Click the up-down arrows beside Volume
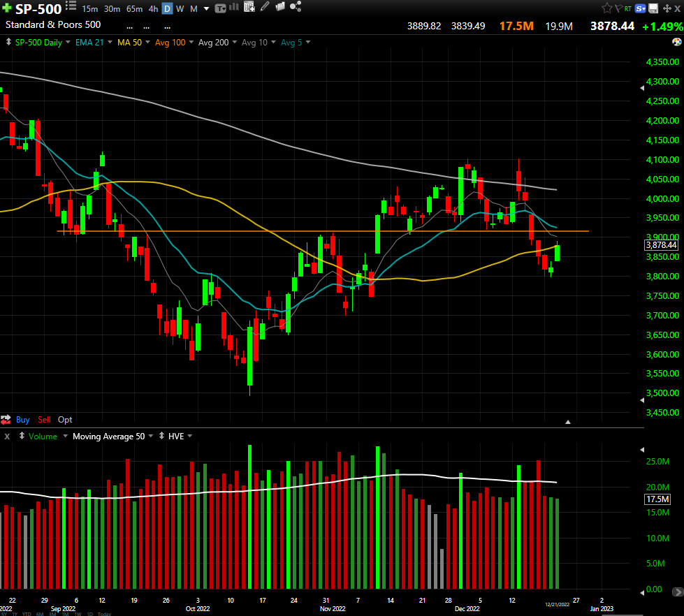This screenshot has width=684, height=616. tap(22, 436)
